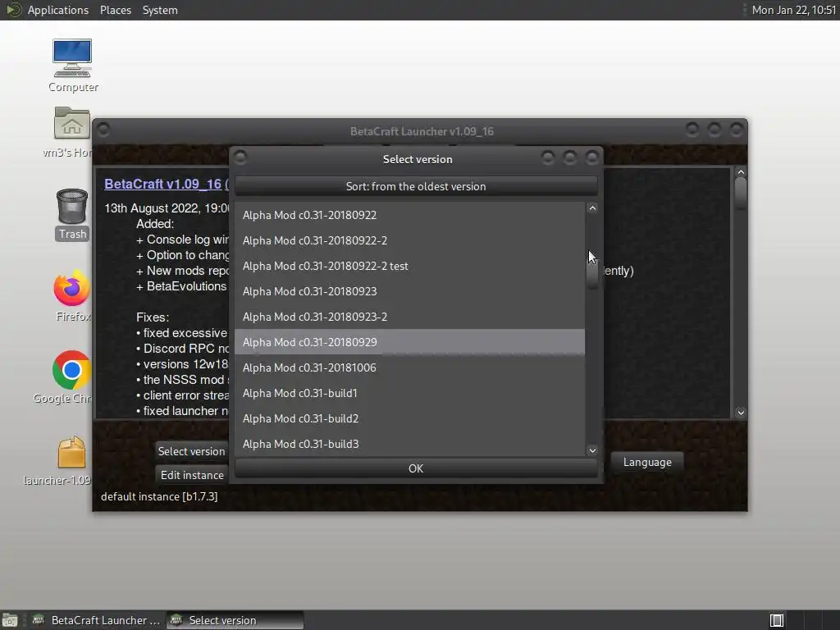This screenshot has width=840, height=630.
Task: Select Alpha Mod c0.31-20180922-2
Action: (x=410, y=240)
